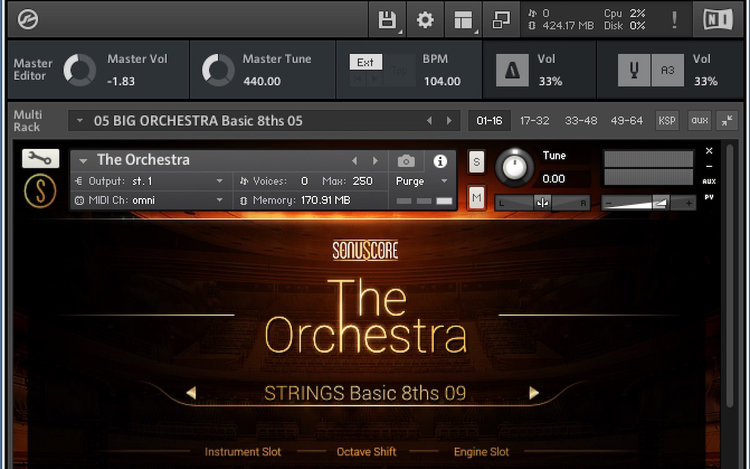Click the rack vertical scrollbar

729,275
